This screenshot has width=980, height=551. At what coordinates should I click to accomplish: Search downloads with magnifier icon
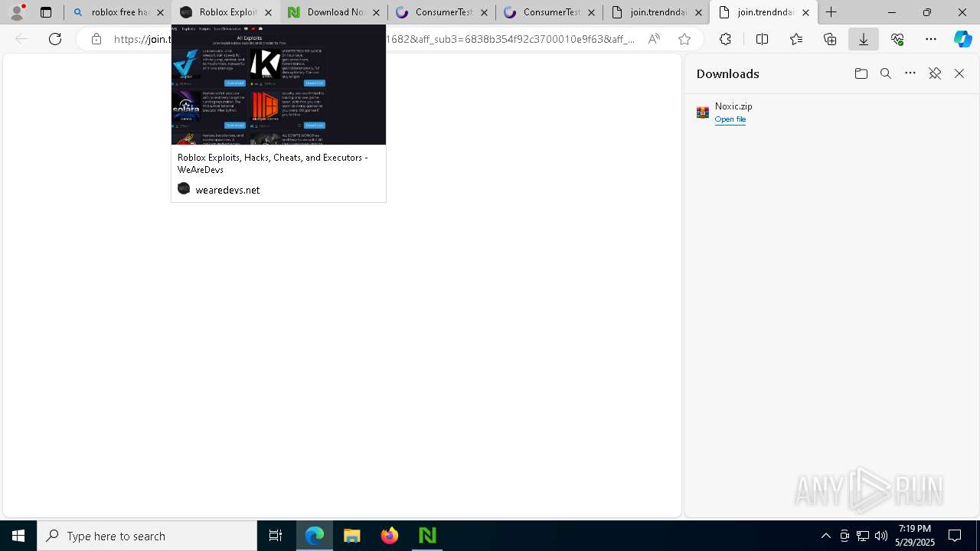[886, 73]
